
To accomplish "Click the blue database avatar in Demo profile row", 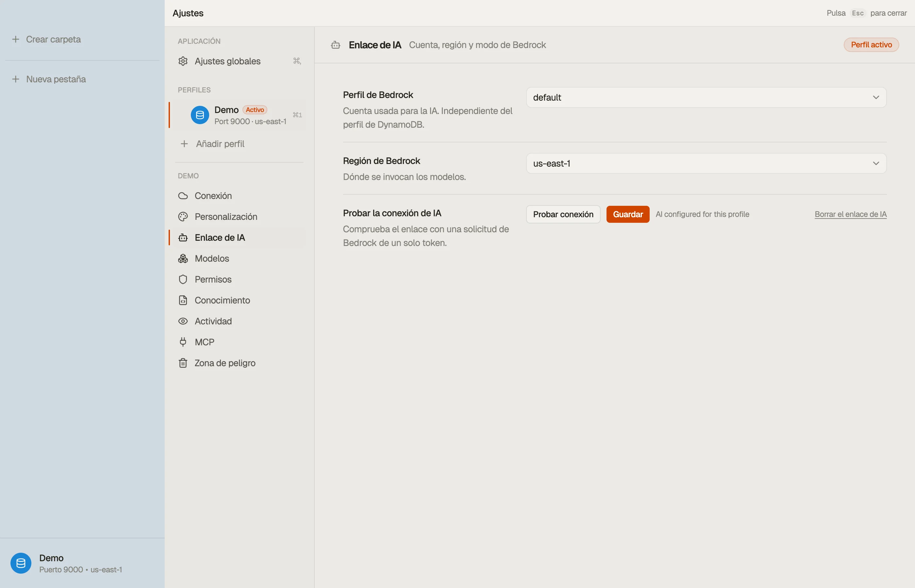I will tap(200, 115).
